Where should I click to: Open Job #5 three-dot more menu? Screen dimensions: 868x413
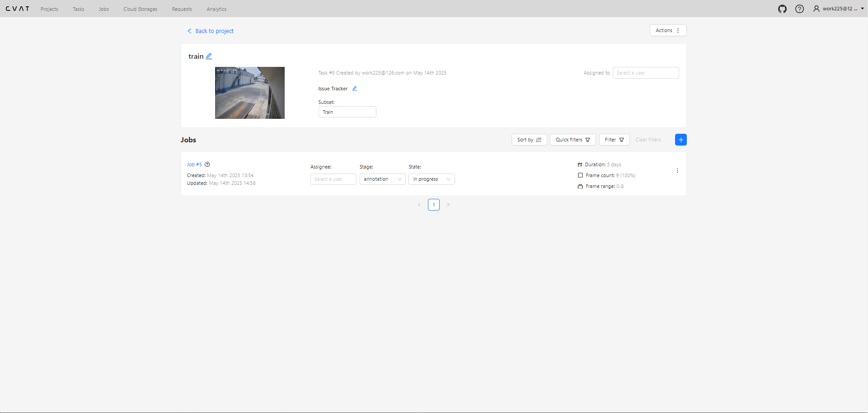tap(677, 171)
